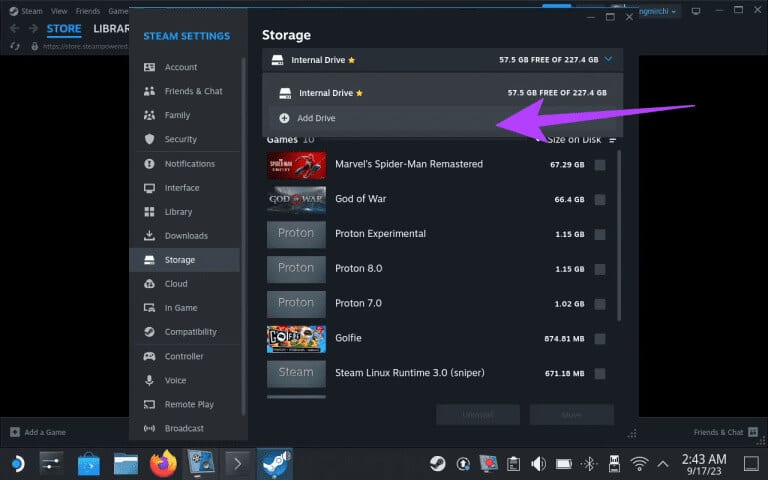Click the Library grid icon in sidebar
This screenshot has width=768, height=480.
[149, 212]
